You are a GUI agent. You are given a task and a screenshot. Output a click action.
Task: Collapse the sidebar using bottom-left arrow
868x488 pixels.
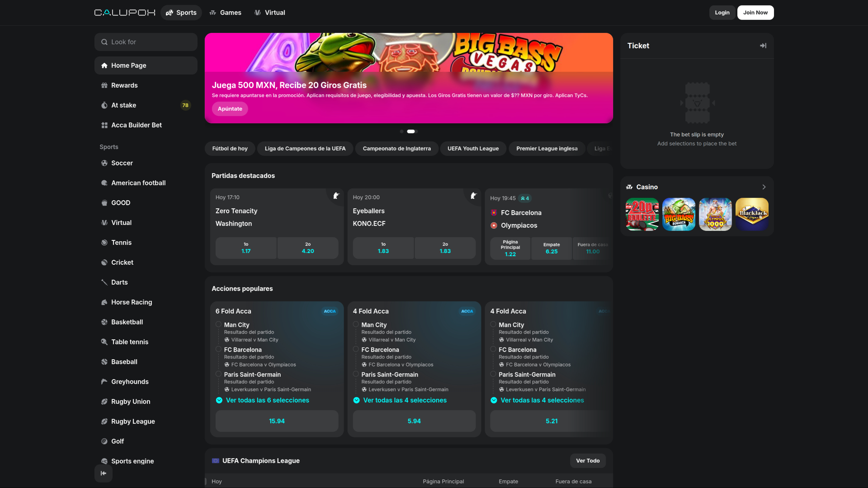pyautogui.click(x=103, y=473)
